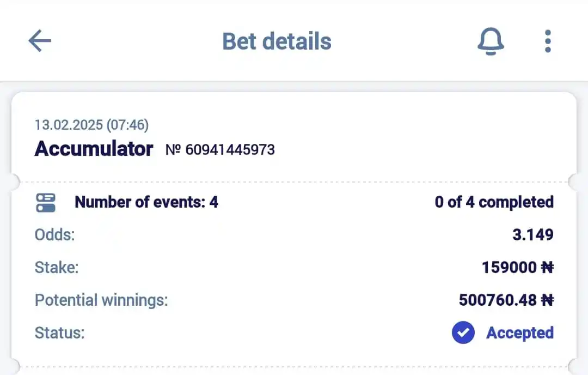Click Number of events: 4 label
This screenshot has width=588, height=375.
[146, 202]
